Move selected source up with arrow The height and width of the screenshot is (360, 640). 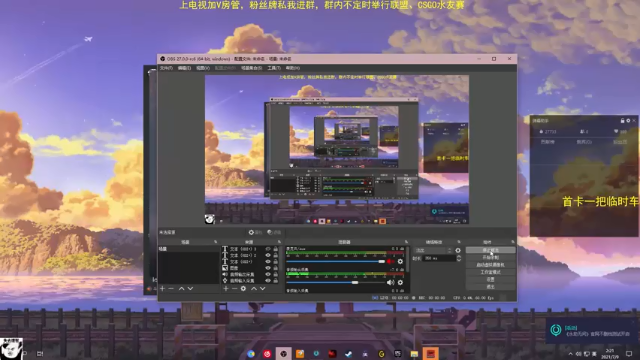pos(254,289)
